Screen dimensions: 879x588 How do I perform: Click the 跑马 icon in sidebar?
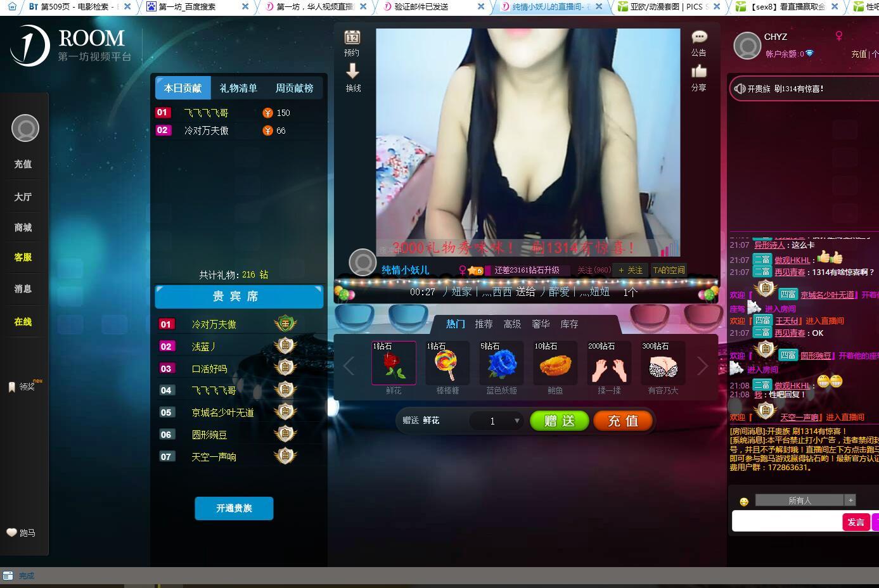12,533
